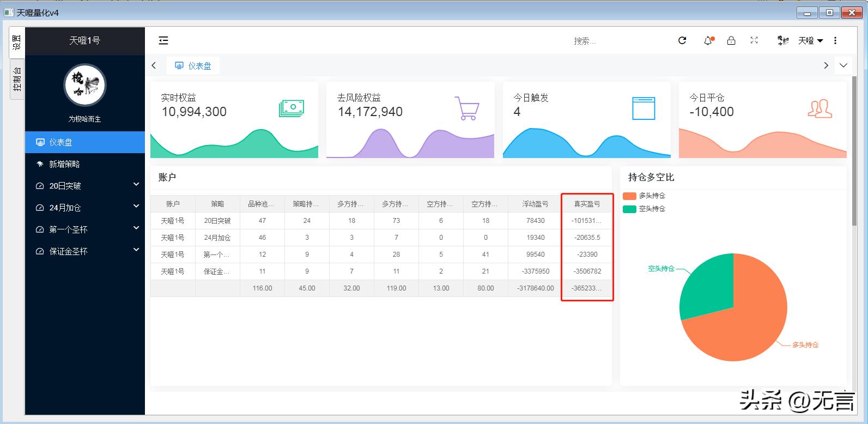This screenshot has height=424, width=868.
Task: Click the refresh icon in top bar
Action: pos(682,40)
